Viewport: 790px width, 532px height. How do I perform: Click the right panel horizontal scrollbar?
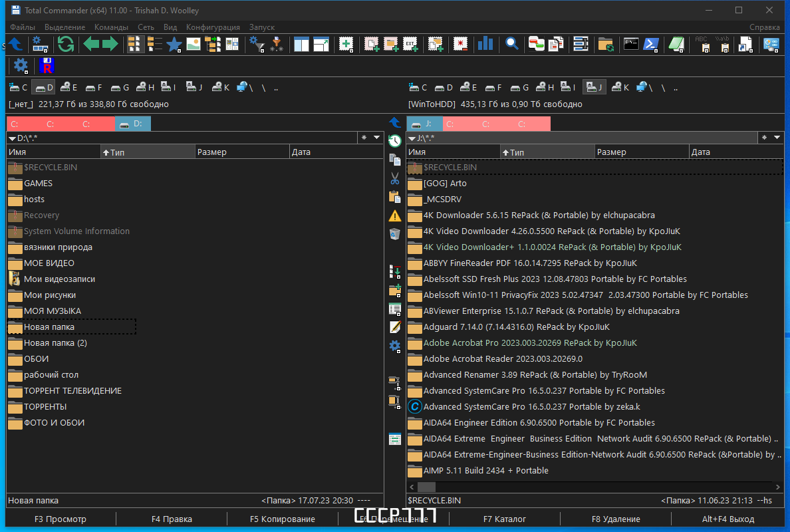[594, 487]
